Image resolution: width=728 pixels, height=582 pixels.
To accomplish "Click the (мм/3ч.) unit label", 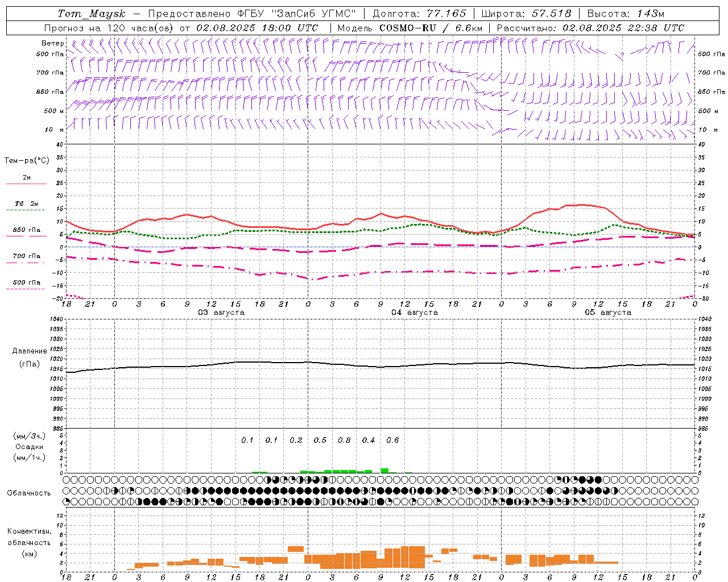I will (x=30, y=436).
